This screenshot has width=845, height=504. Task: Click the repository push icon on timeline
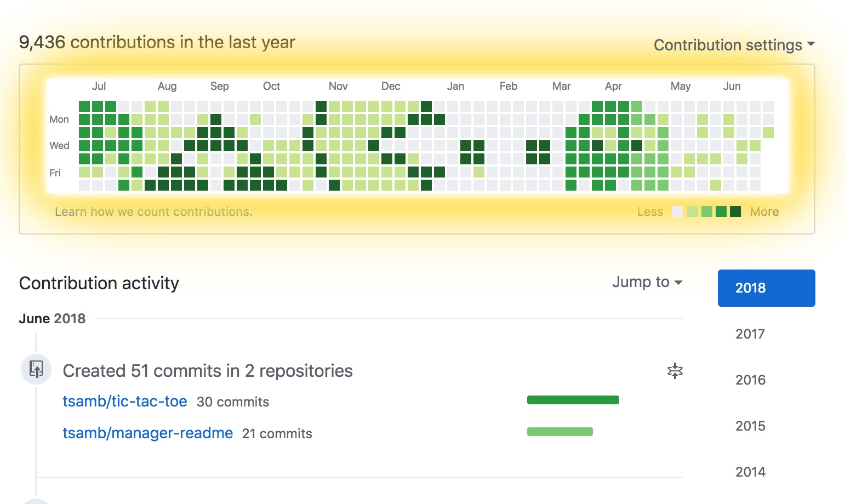point(36,369)
